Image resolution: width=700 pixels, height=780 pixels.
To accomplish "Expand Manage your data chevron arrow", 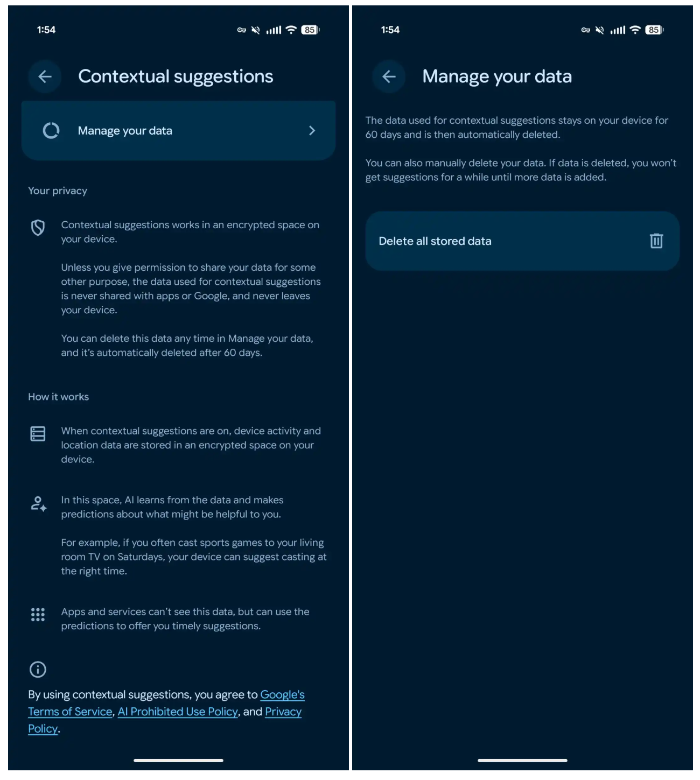I will 312,130.
